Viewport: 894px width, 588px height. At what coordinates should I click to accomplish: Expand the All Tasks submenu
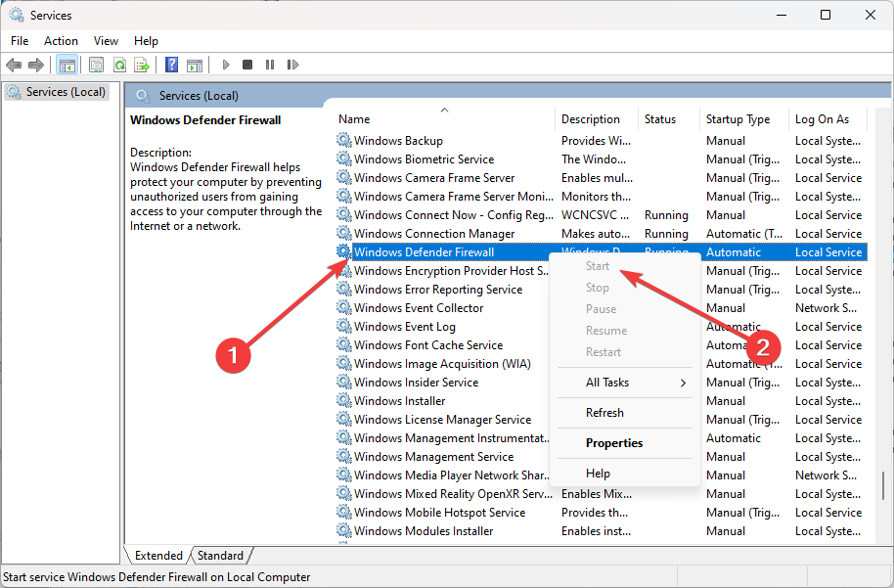625,383
